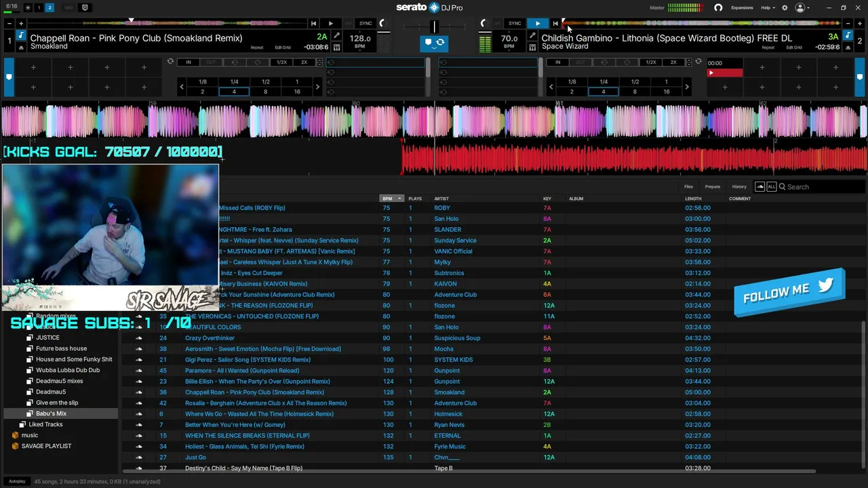Show next loop sizes on deck 1
868x488 pixels.
[x=317, y=87]
